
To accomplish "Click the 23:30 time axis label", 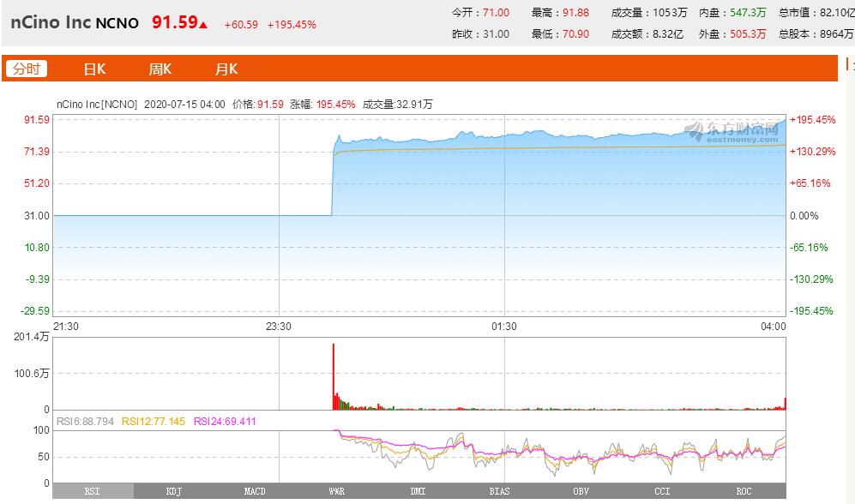I will click(278, 326).
